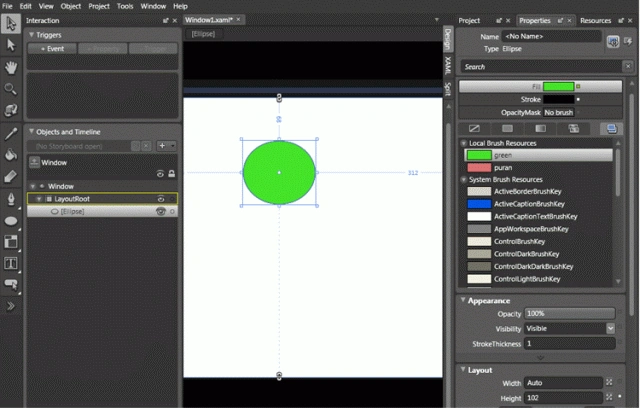640x408 pixels.
Task: Choose the Direct Selection arrow tool
Action: pos(11,45)
